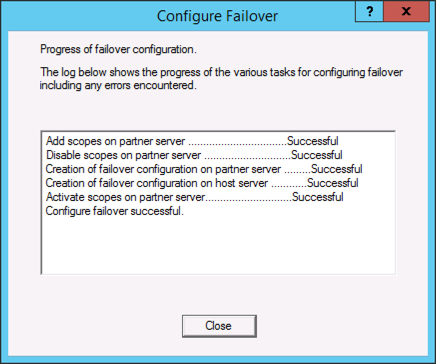Click the 'The log below shows the progress' sentence
This screenshot has height=364, width=436.
[221, 72]
